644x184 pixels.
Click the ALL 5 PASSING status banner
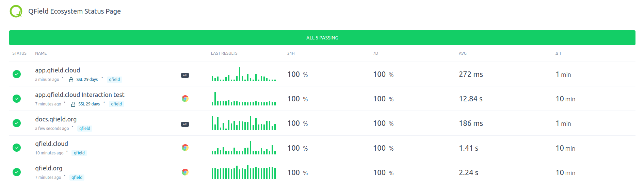click(x=322, y=38)
